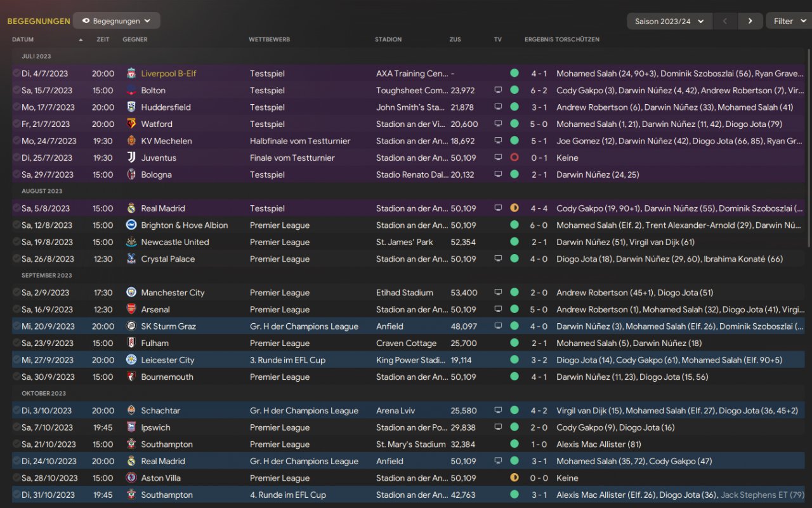Screen dimensions: 812x508
Task: Open the 6 - 0 result against Brighton
Action: 539,225
